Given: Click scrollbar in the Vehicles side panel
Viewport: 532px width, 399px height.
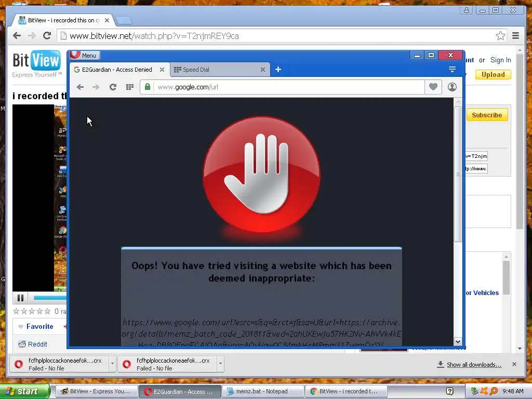Looking at the screenshot, I should click(506, 277).
